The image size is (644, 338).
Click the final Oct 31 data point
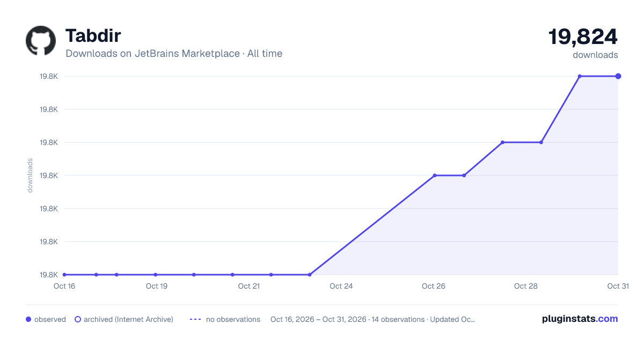[618, 76]
